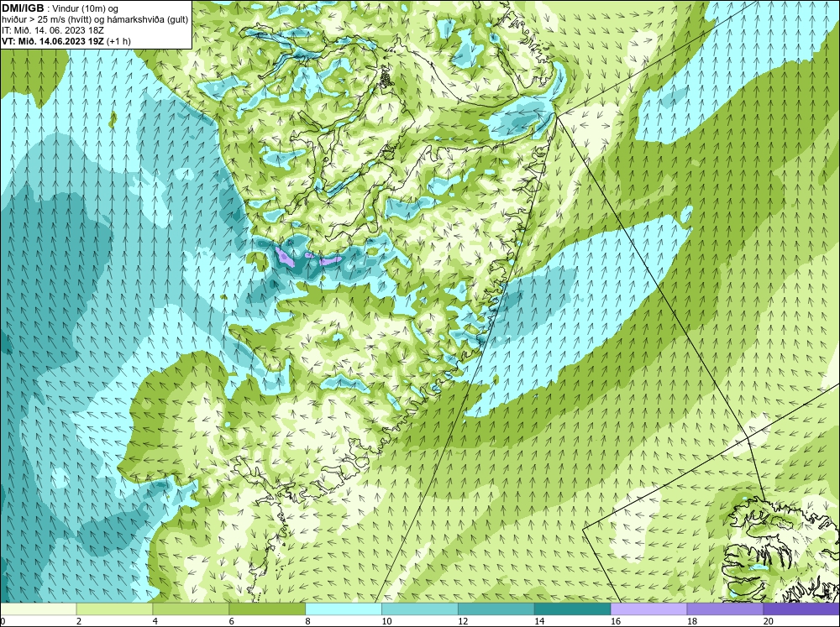Click the legend scale label 4

155,621
